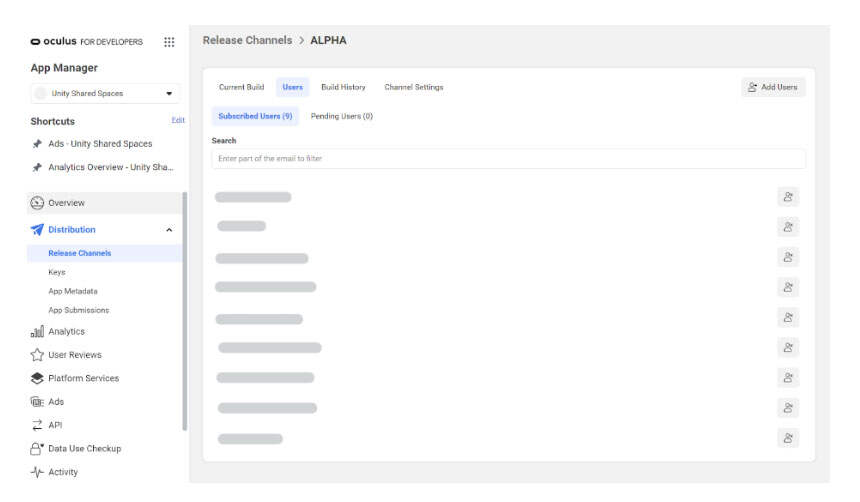Click the Ads icon in sidebar

point(37,402)
